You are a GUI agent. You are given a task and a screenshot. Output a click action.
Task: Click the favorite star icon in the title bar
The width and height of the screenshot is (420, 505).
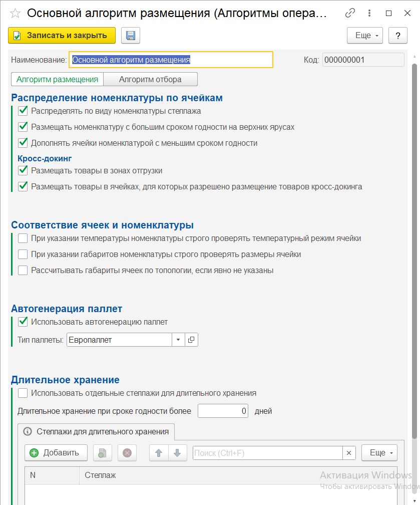(16, 13)
